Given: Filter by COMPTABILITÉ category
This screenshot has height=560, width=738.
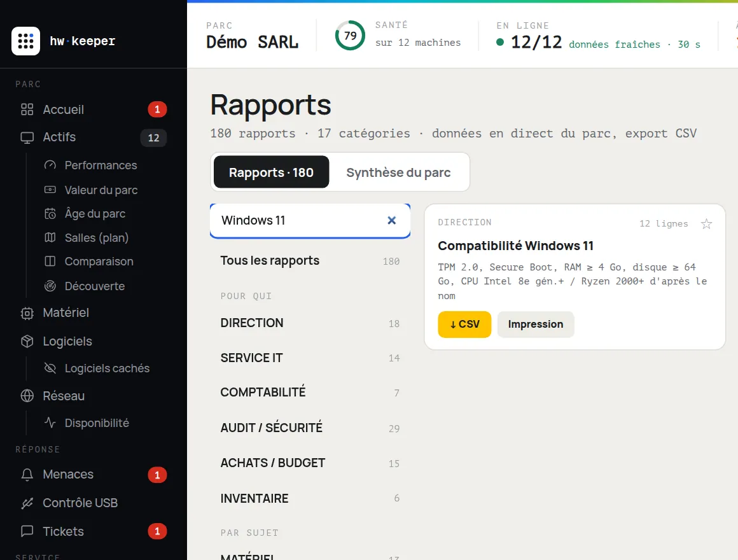Looking at the screenshot, I should point(310,393).
